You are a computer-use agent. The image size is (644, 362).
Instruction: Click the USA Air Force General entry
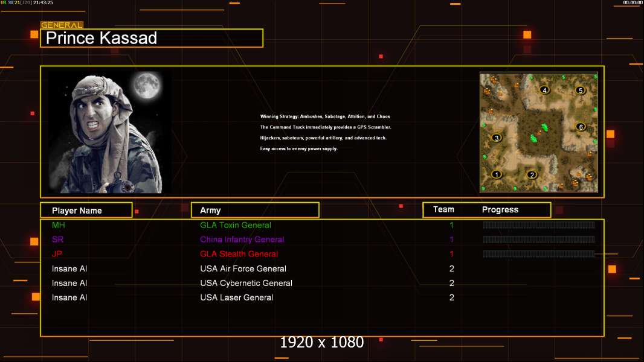tap(243, 268)
